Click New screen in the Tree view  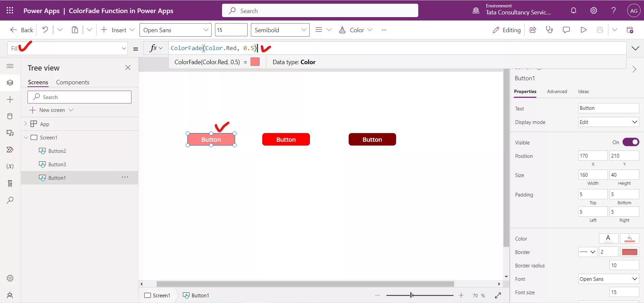pos(52,110)
